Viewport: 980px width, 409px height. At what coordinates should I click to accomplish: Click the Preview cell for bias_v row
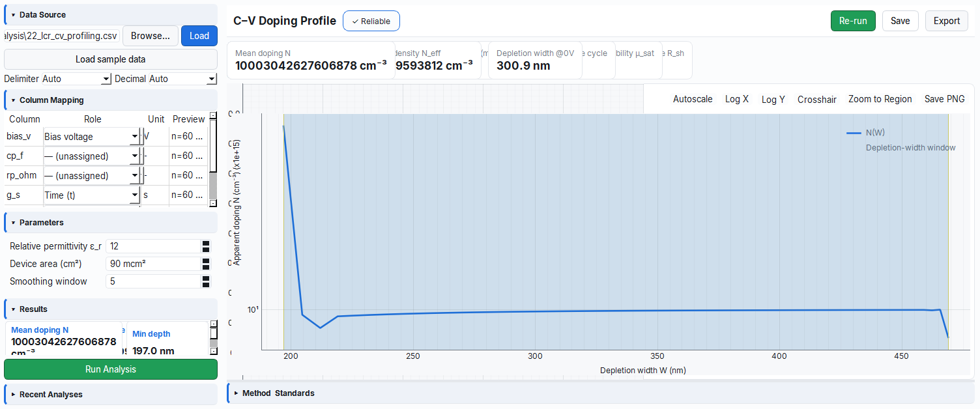188,137
